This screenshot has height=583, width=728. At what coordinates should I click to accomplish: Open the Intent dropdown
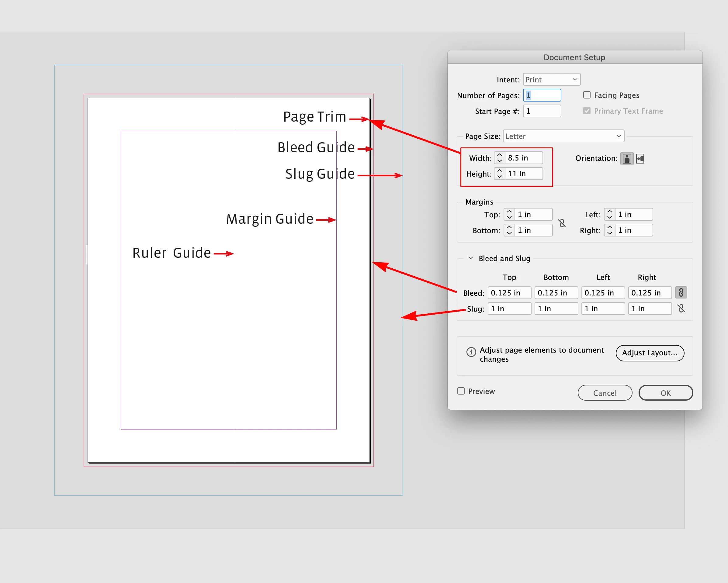551,80
